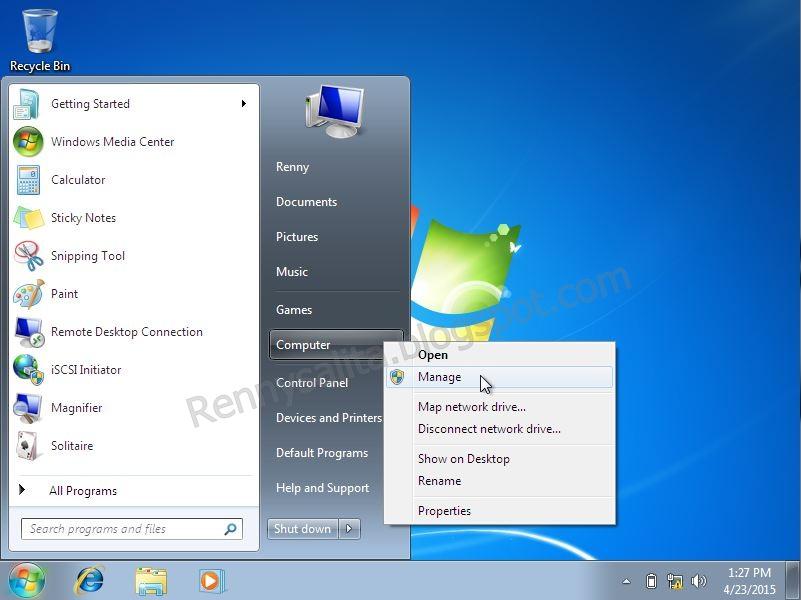Select Show on Desktop option
The width and height of the screenshot is (801, 600).
(x=500, y=459)
